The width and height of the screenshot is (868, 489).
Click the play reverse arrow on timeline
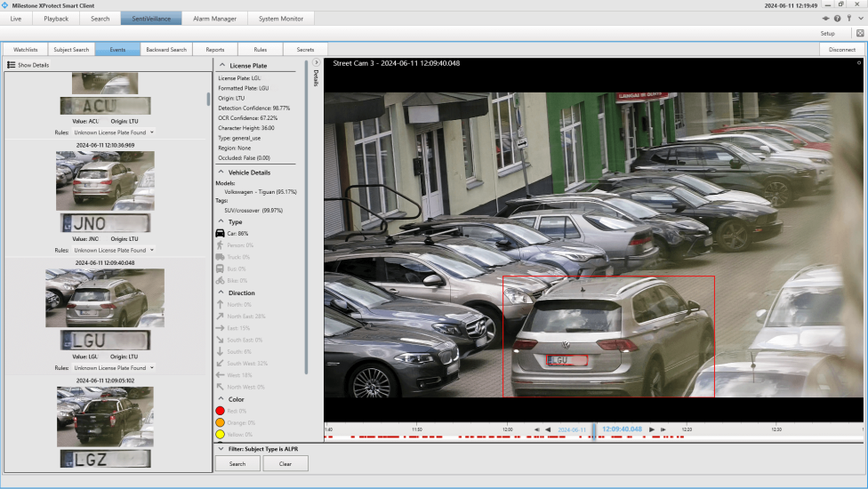pyautogui.click(x=548, y=429)
